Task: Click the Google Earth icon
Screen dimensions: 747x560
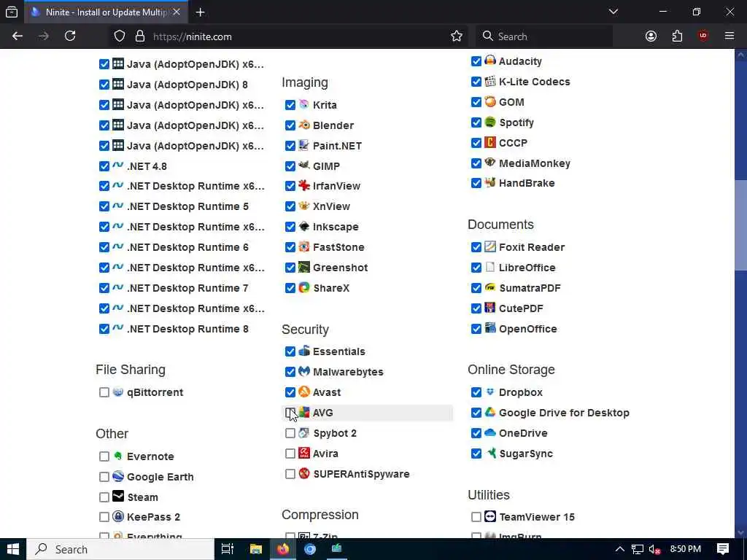Action: (x=117, y=476)
